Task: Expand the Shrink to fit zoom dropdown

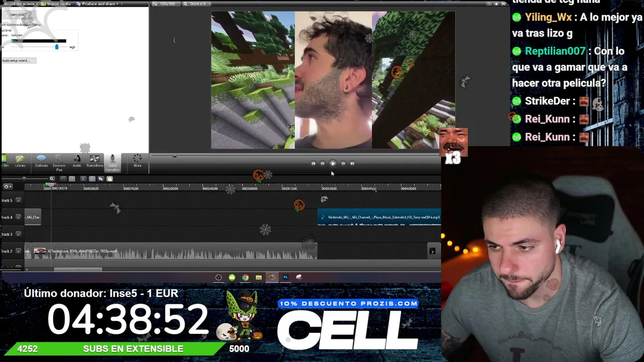Action: (x=196, y=4)
